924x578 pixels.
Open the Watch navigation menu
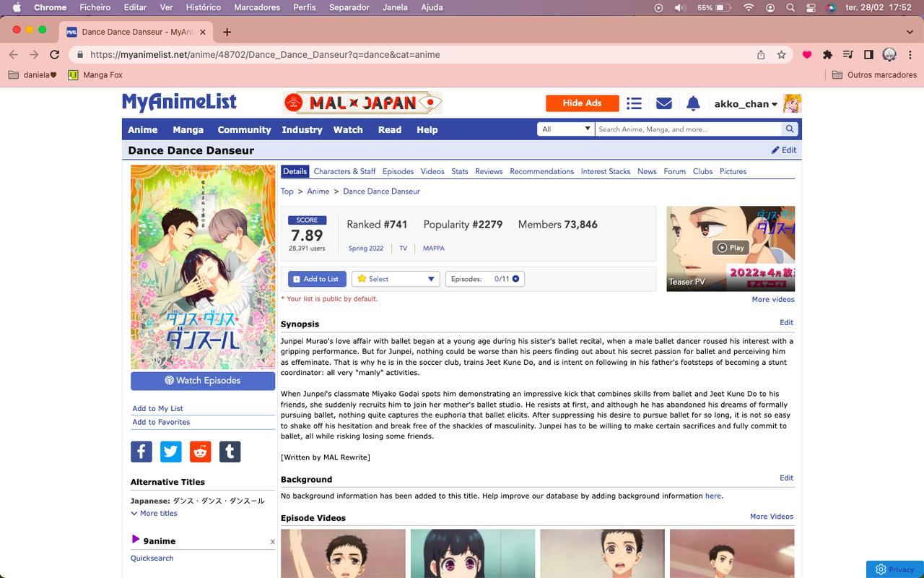point(348,129)
